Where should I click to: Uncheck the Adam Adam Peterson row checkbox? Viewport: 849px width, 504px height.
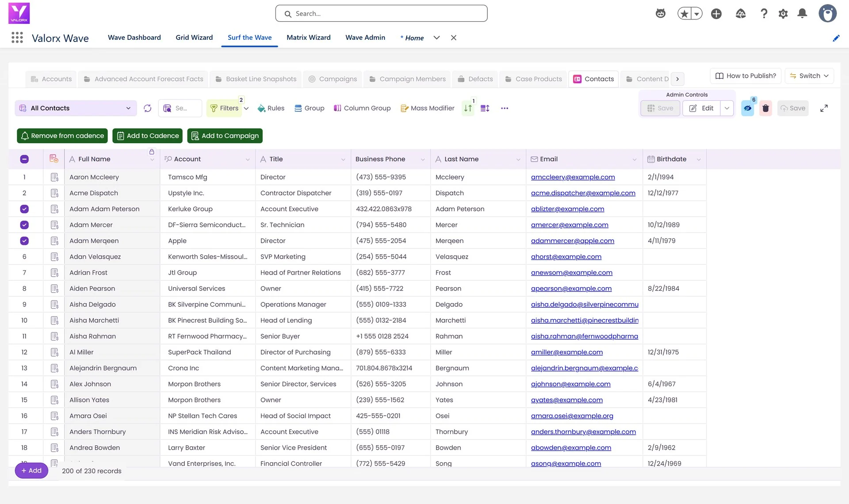point(24,209)
